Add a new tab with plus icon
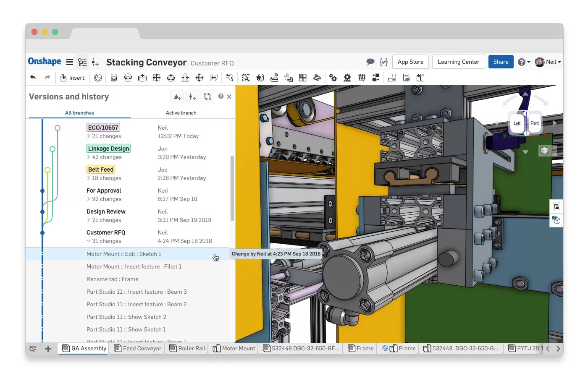This screenshot has width=588, height=386. click(x=48, y=349)
